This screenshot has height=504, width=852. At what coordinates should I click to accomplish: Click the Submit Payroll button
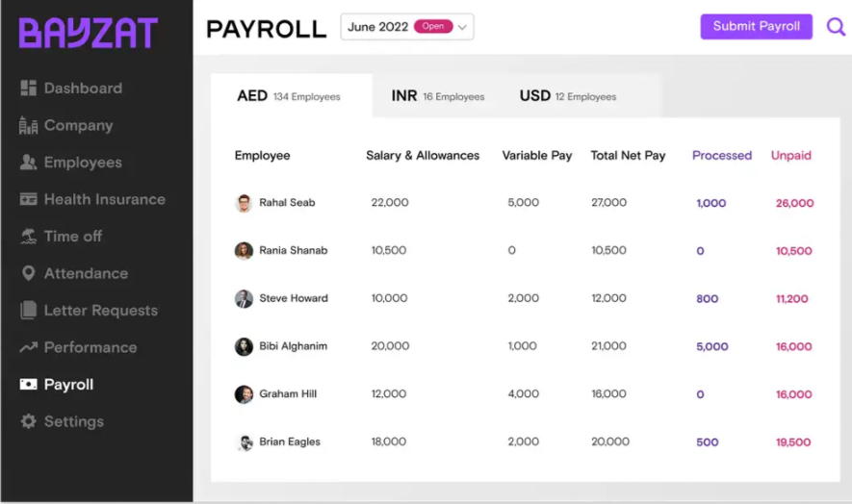(x=757, y=27)
